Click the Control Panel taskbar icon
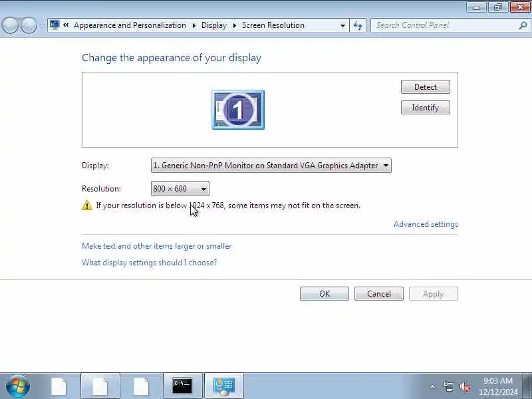Viewport: 532px width, 399px height. pos(224,386)
